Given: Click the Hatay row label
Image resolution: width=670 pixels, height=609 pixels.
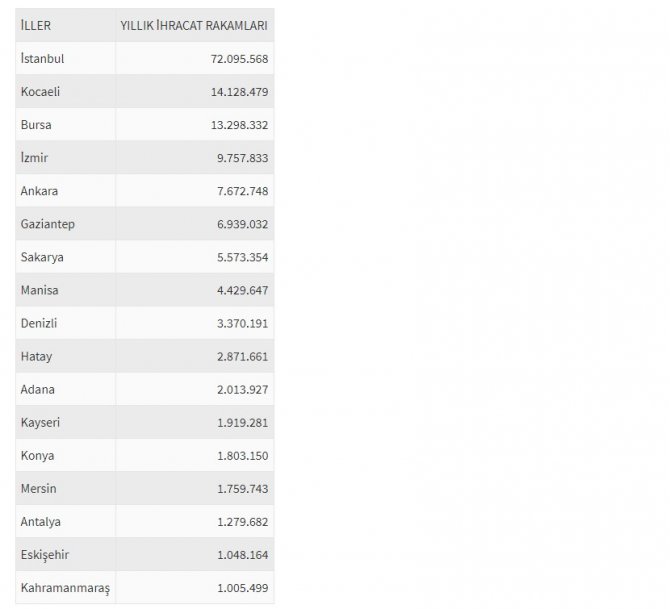Looking at the screenshot, I should pos(36,356).
